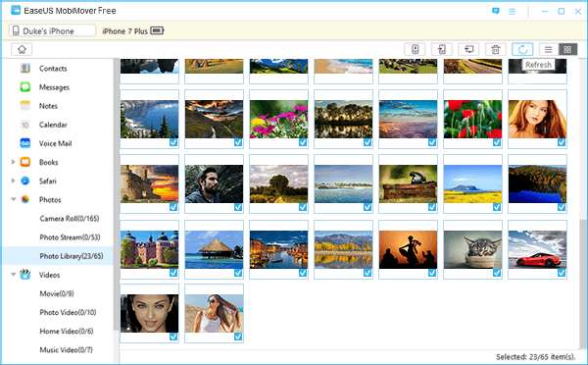The height and width of the screenshot is (365, 588).
Task: Uncheck the blue lake photo checkbox
Action: (173, 142)
